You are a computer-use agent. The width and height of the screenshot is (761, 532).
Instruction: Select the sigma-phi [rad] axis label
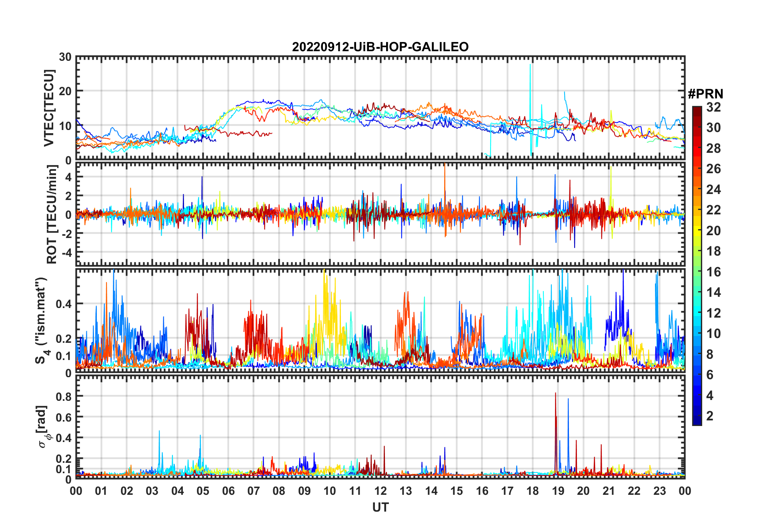(x=43, y=427)
